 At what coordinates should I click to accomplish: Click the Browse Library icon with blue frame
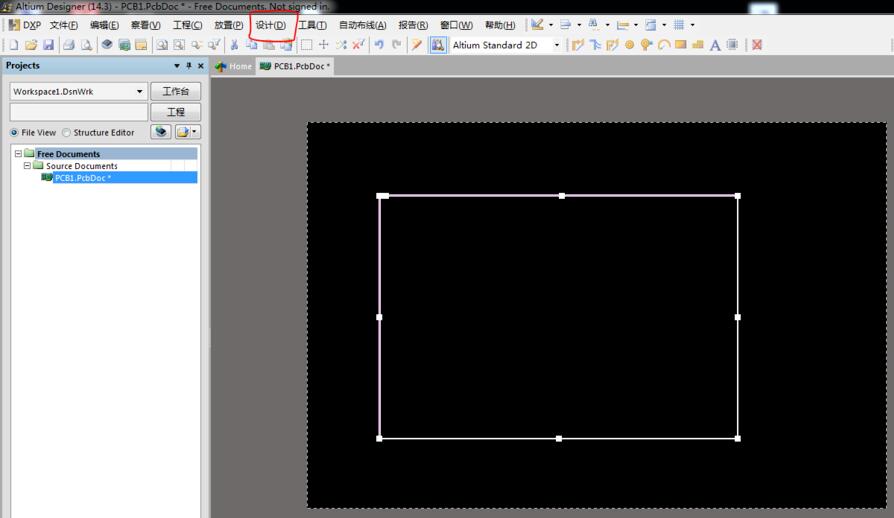pyautogui.click(x=438, y=45)
